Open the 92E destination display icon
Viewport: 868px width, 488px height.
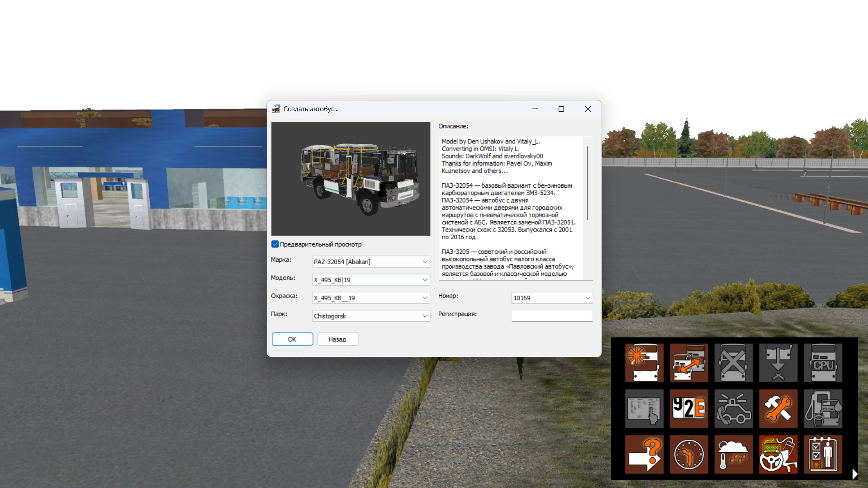(689, 408)
